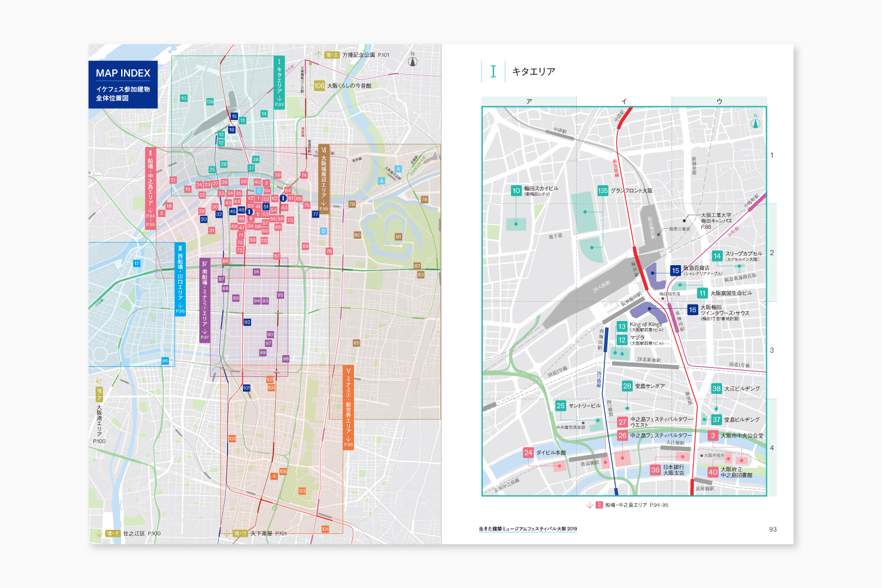Click the キタエリア page heading
Viewport: 882px width, 588px height.
coord(533,71)
